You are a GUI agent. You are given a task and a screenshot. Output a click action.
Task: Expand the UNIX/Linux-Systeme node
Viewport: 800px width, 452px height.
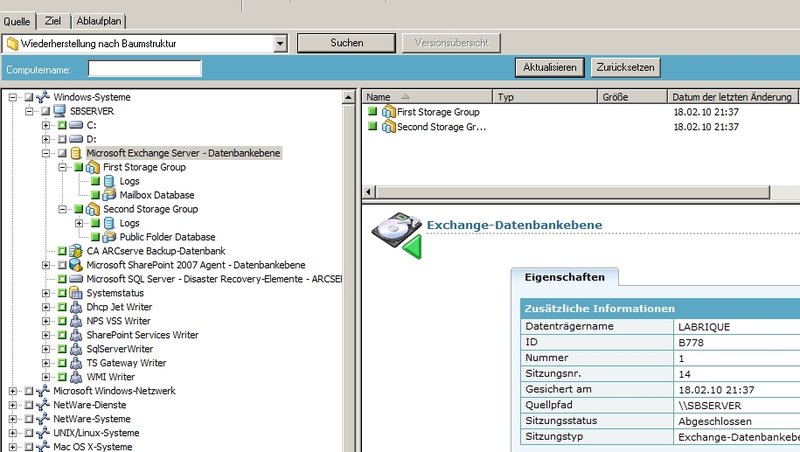point(13,433)
